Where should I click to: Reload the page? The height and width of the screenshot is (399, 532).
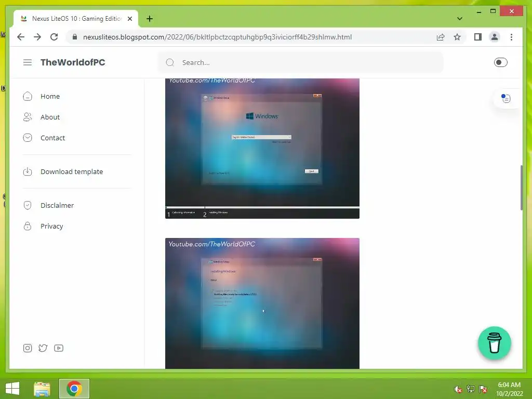point(54,37)
